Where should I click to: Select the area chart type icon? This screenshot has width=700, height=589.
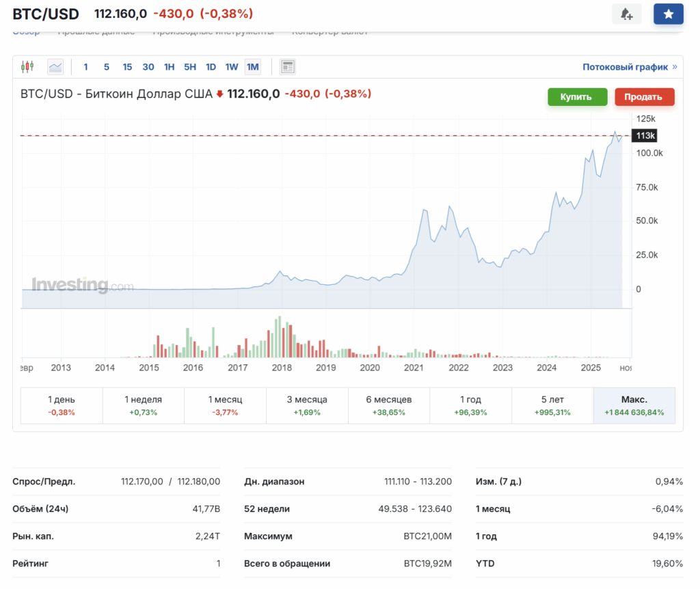pos(55,67)
